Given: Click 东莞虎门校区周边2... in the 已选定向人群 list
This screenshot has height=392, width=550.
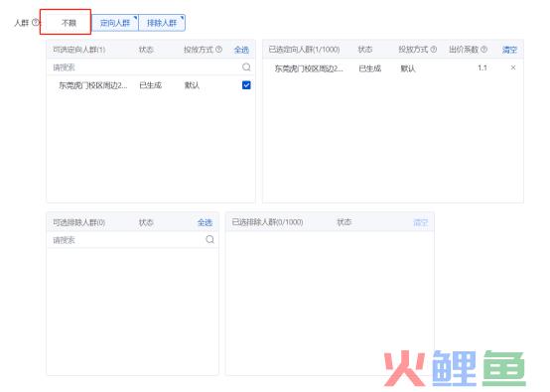Looking at the screenshot, I should (309, 68).
